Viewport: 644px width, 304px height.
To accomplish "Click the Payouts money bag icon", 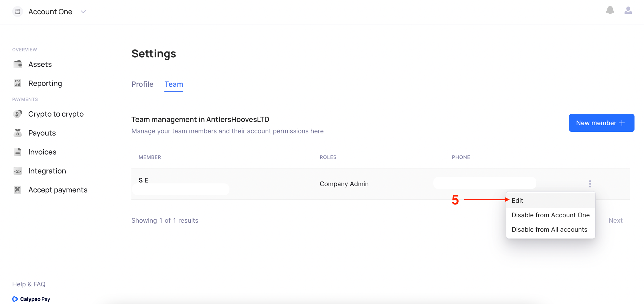I will tap(18, 133).
